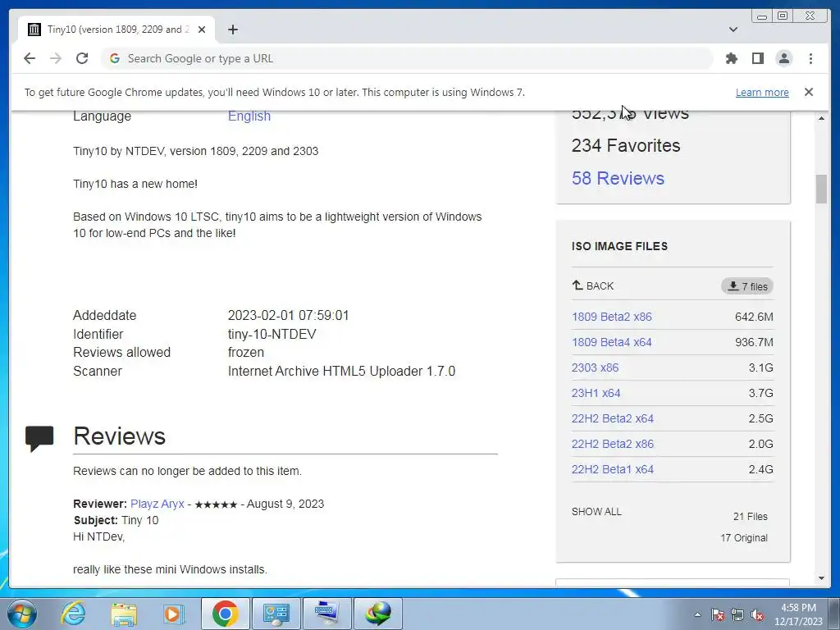
Task: Click the forward navigation arrow
Action: (56, 58)
